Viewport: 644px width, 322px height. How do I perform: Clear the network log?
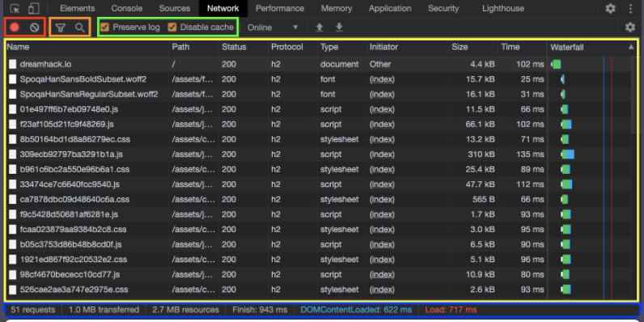(35, 28)
